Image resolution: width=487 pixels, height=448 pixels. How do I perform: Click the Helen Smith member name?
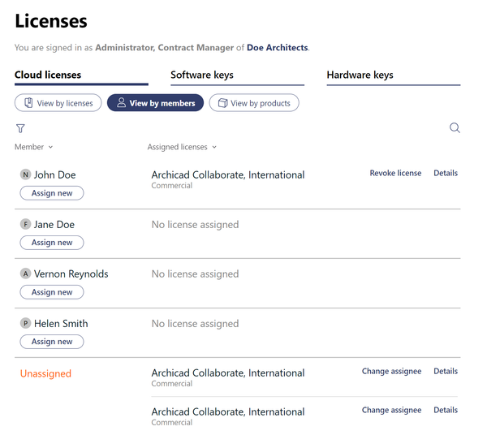pos(61,324)
